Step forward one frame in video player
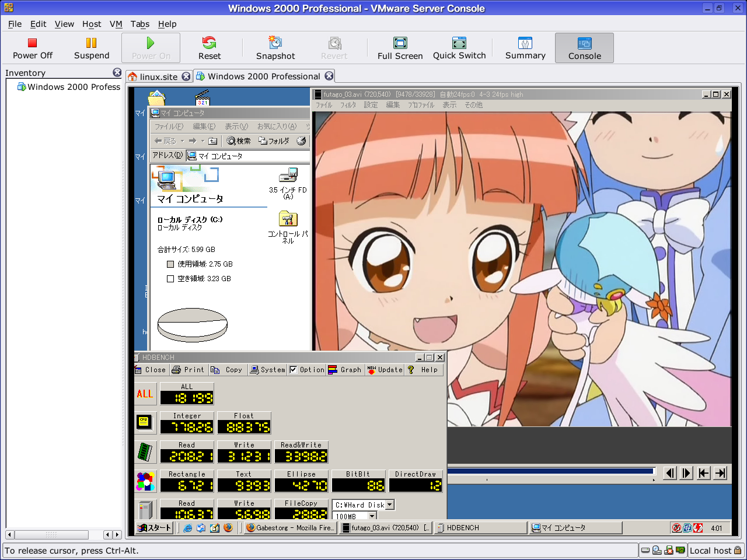Image resolution: width=747 pixels, height=560 pixels. click(x=687, y=473)
